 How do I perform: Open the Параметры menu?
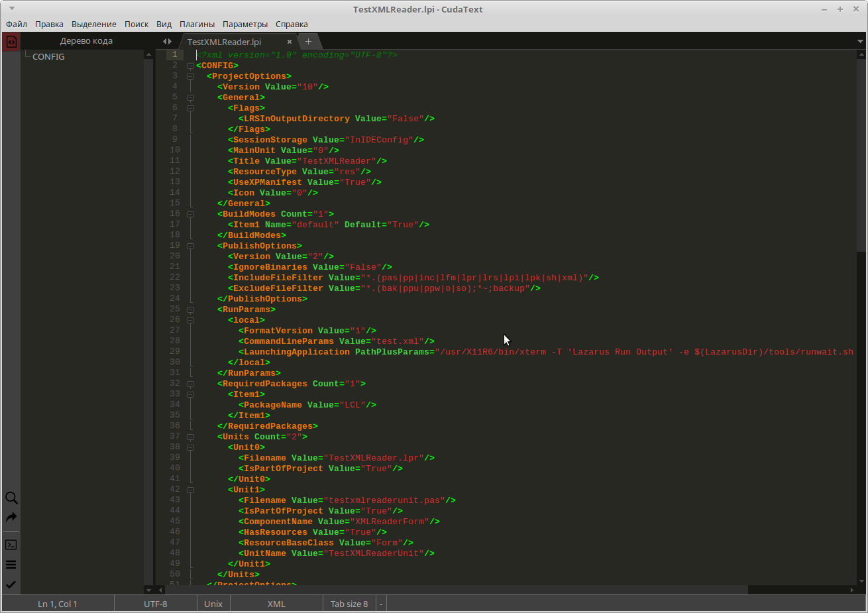click(245, 24)
